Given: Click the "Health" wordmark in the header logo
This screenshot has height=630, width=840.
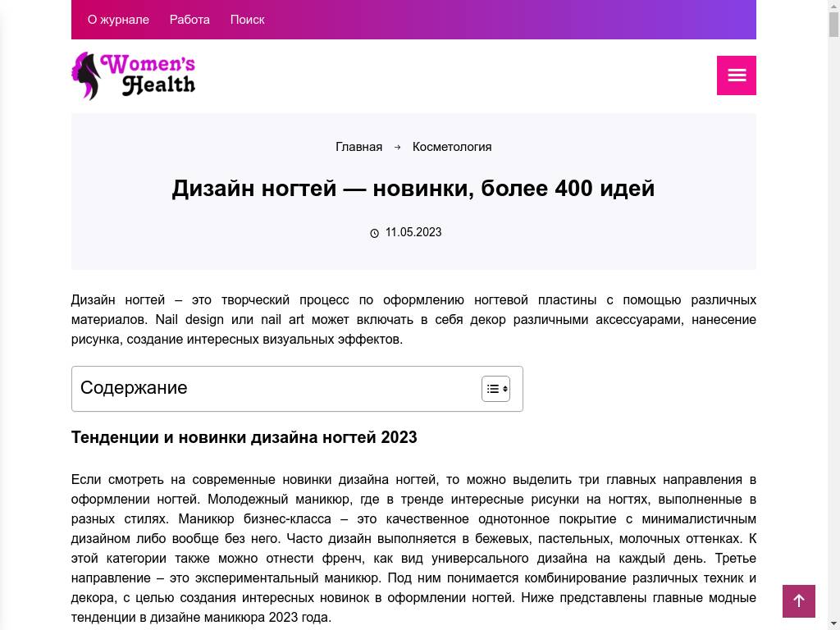Looking at the screenshot, I should tap(161, 86).
